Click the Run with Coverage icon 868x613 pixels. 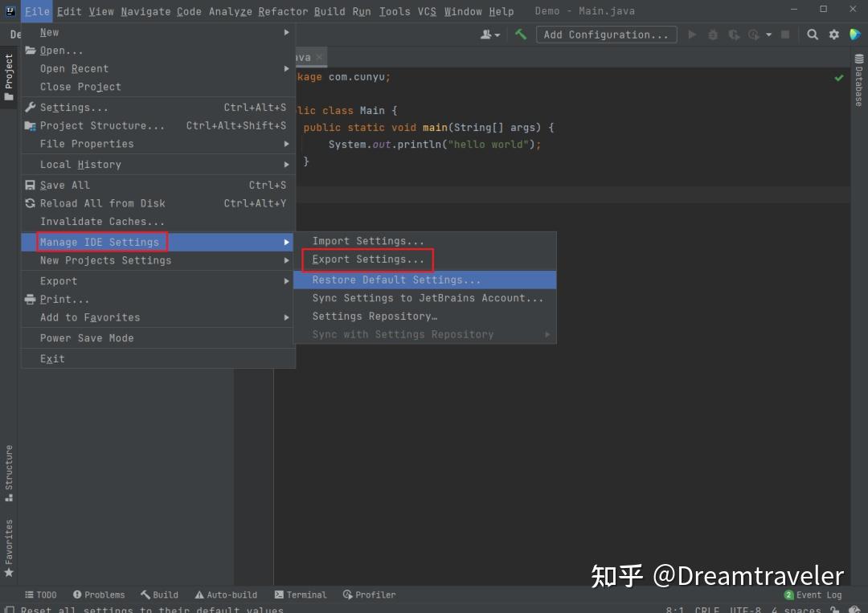point(734,35)
